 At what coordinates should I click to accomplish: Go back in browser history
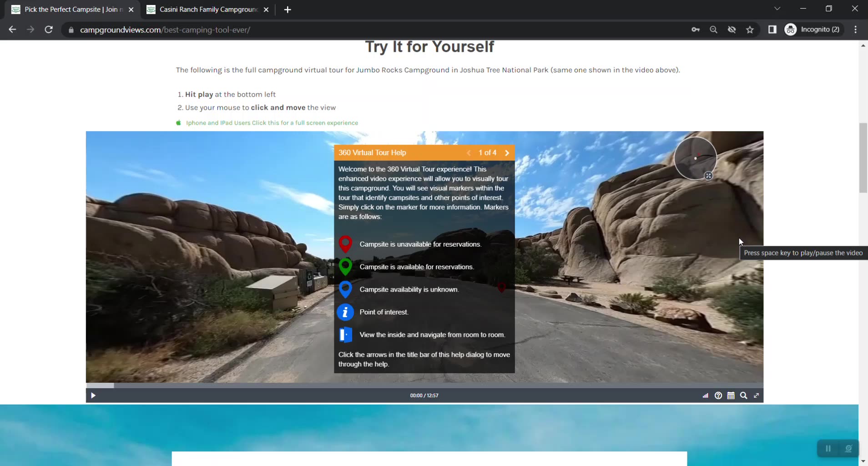[x=12, y=30]
